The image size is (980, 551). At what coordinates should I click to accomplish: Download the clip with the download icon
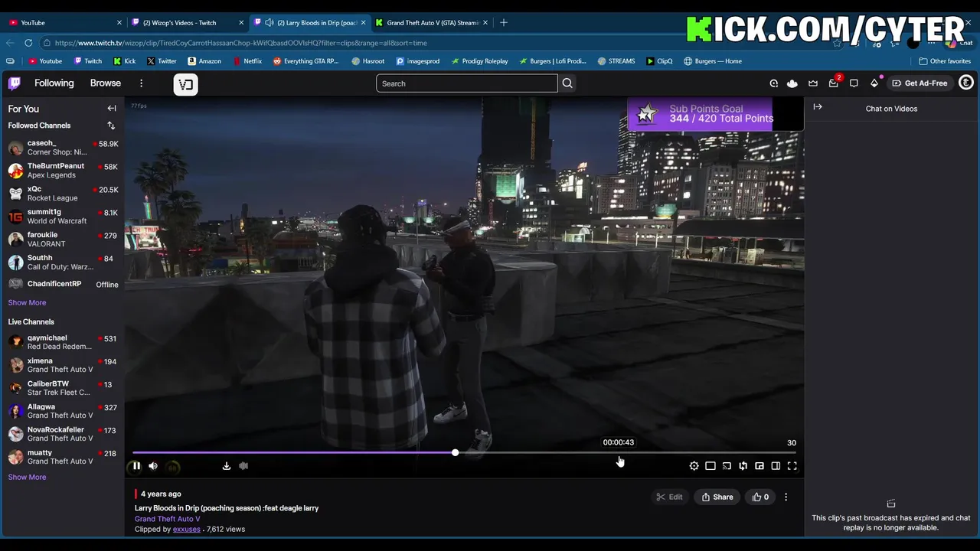(x=227, y=466)
